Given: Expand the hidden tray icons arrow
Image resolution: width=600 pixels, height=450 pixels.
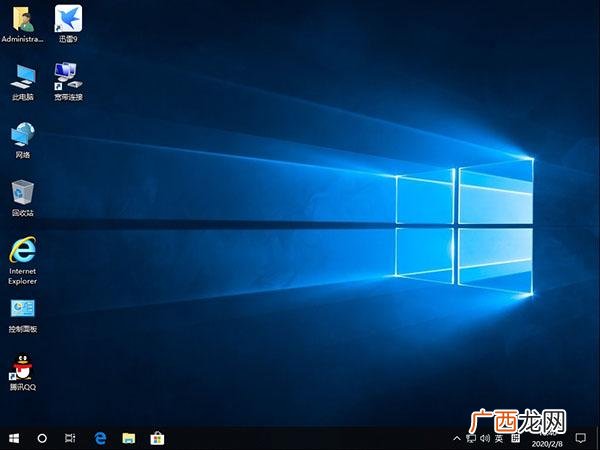Looking at the screenshot, I should point(457,438).
